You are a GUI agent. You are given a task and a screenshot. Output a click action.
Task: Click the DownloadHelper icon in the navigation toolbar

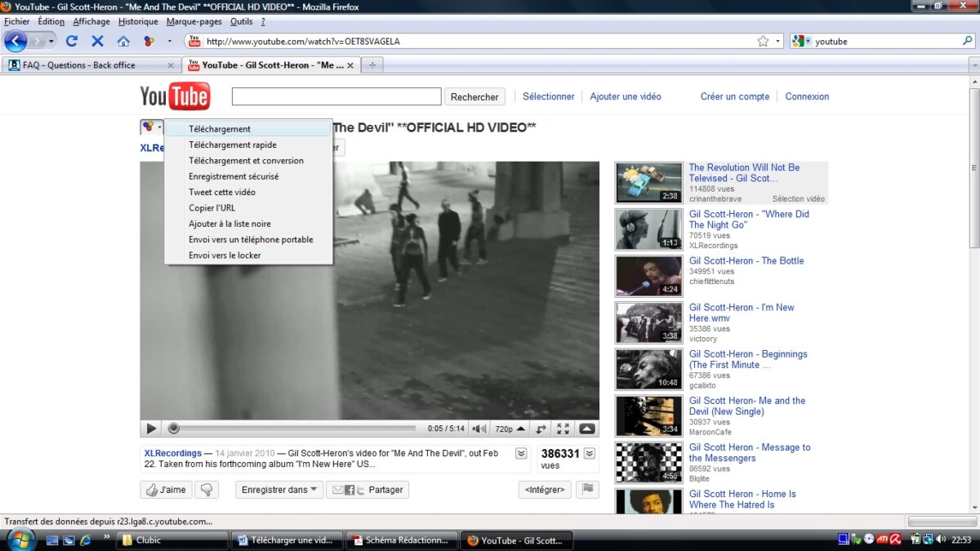(x=149, y=41)
